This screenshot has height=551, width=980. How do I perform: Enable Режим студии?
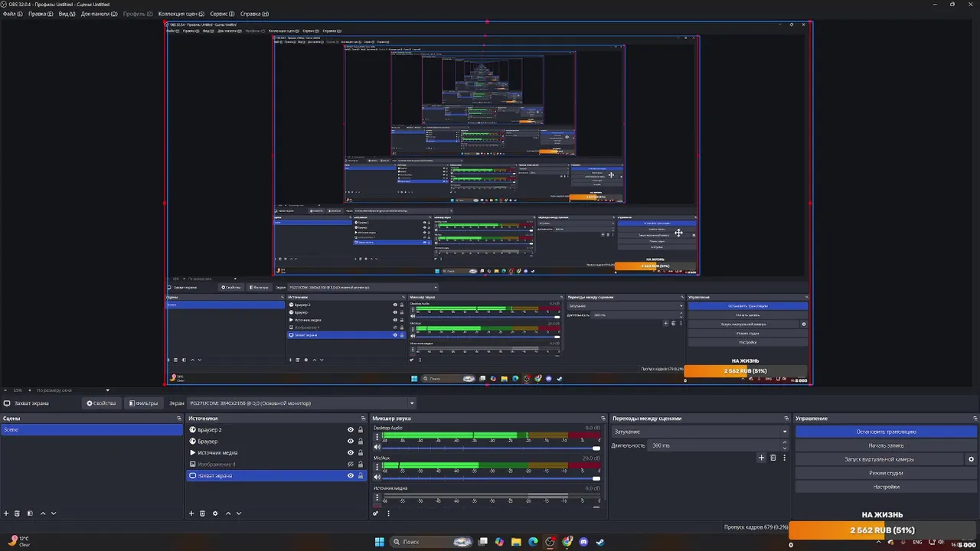coord(886,473)
